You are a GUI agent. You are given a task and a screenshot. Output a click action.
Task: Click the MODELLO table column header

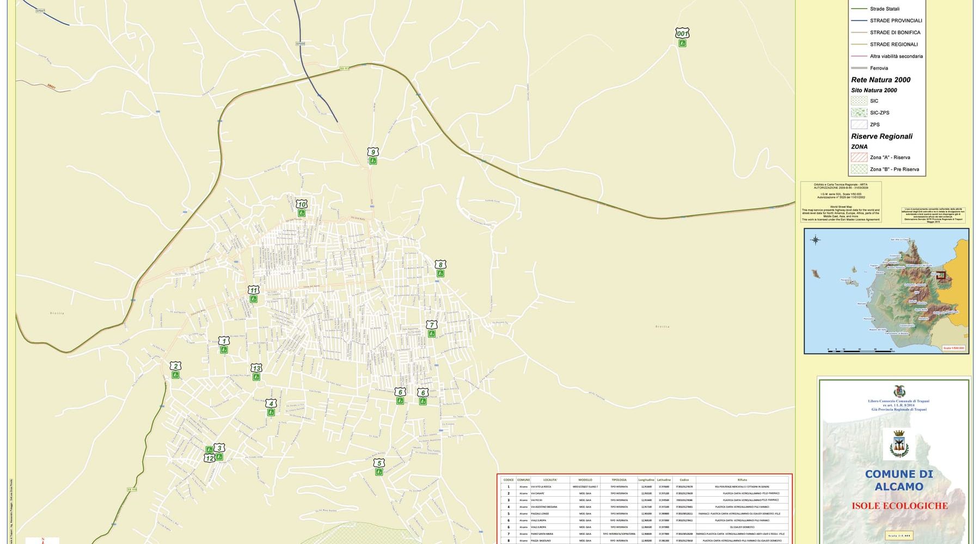pos(585,480)
